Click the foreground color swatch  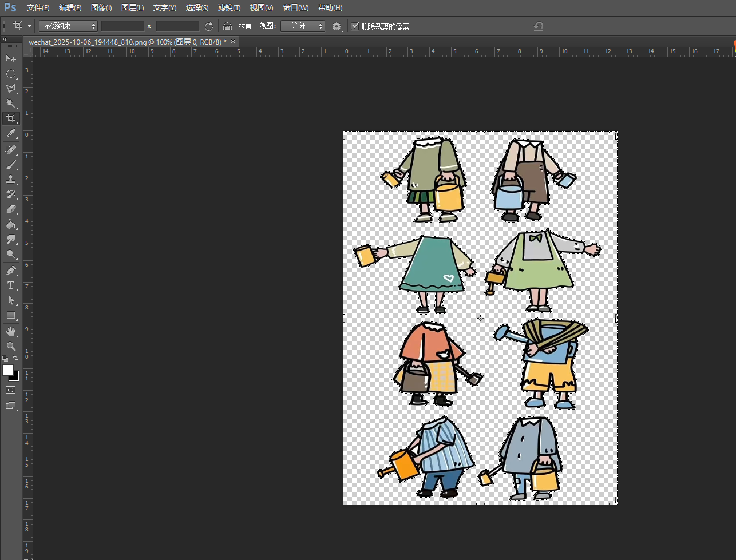pyautogui.click(x=8, y=370)
